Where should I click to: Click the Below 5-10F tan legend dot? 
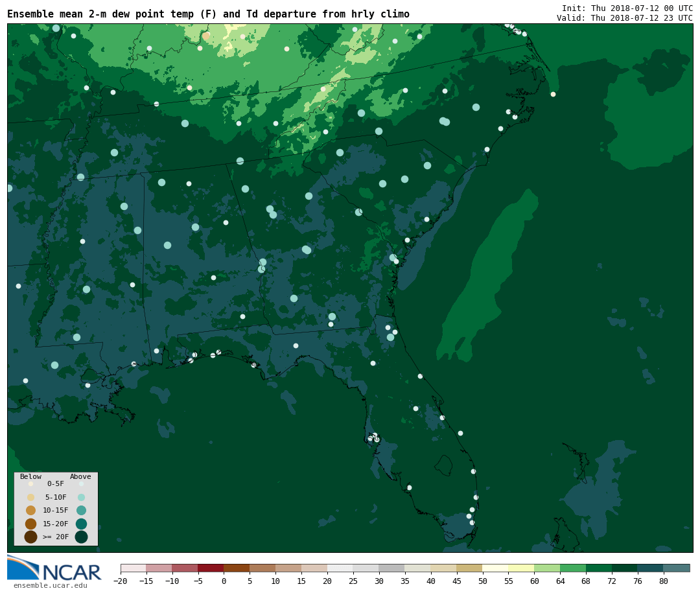pyautogui.click(x=31, y=498)
